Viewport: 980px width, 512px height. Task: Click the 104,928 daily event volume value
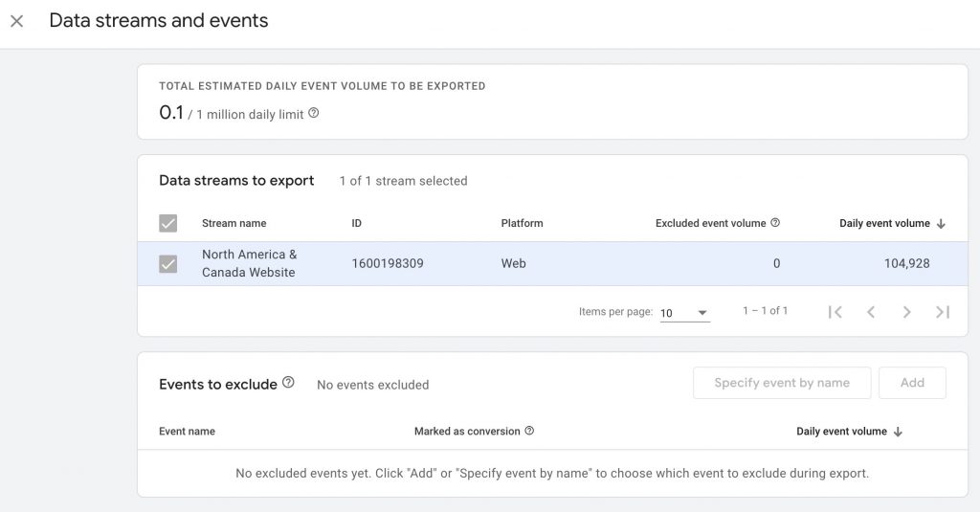coord(907,263)
